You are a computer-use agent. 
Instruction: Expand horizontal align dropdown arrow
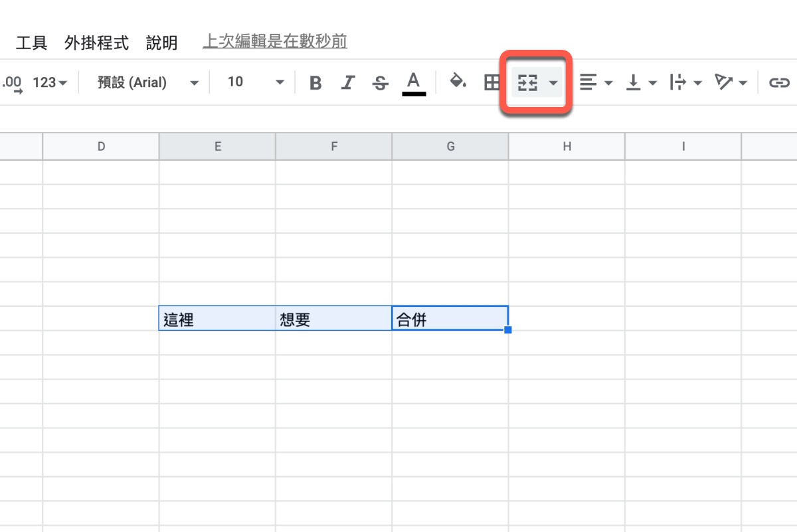(608, 83)
